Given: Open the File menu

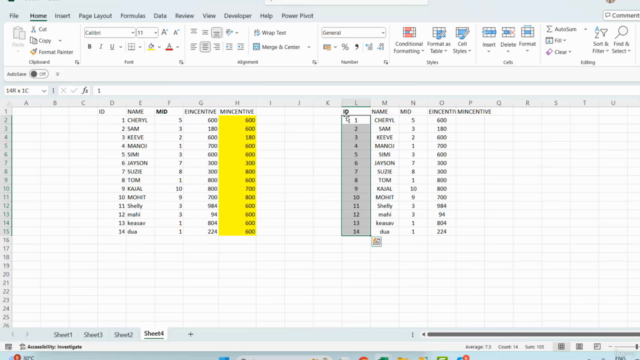Looking at the screenshot, I should 14,16.
